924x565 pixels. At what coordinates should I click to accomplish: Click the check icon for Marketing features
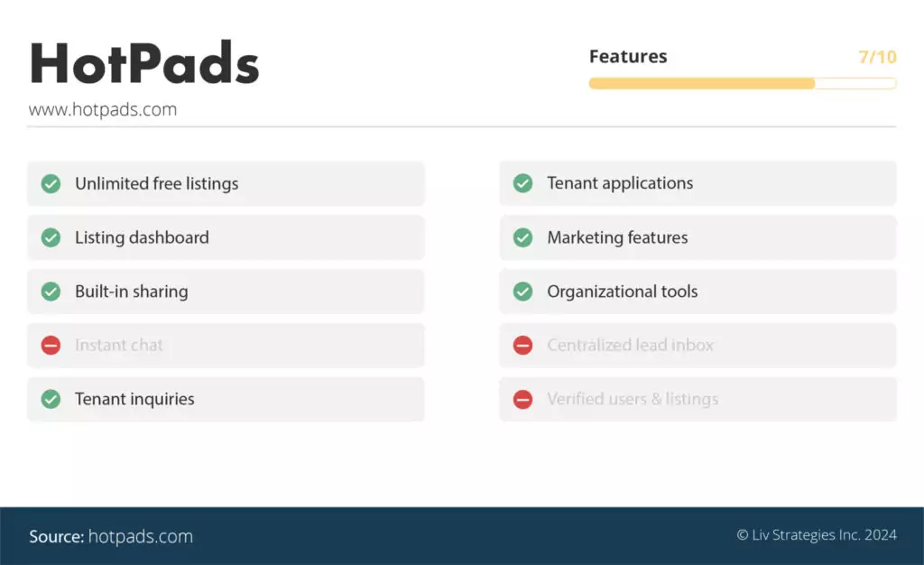click(523, 237)
